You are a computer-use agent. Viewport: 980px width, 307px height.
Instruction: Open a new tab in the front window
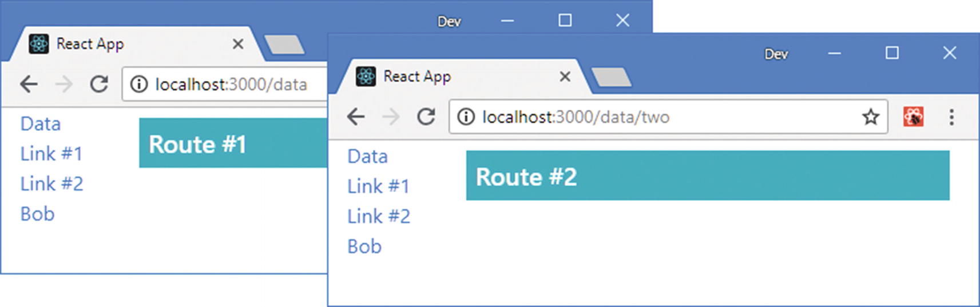tap(611, 77)
